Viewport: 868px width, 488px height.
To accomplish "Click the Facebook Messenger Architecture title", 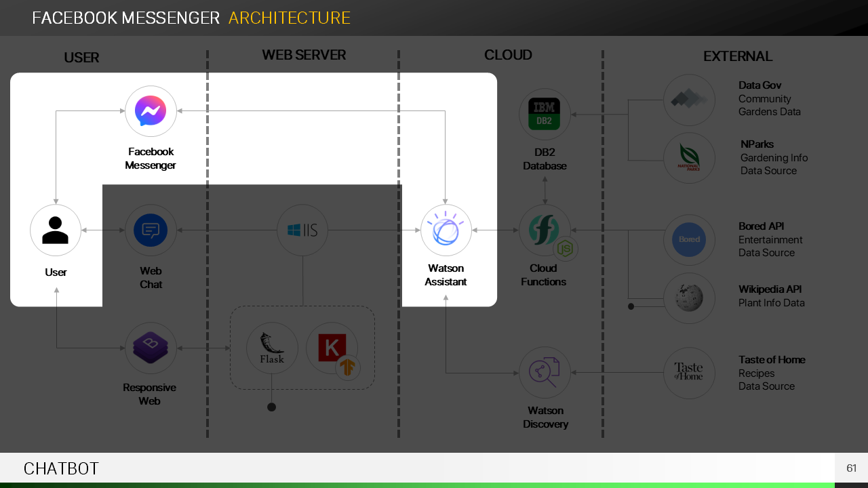I will coord(191,18).
